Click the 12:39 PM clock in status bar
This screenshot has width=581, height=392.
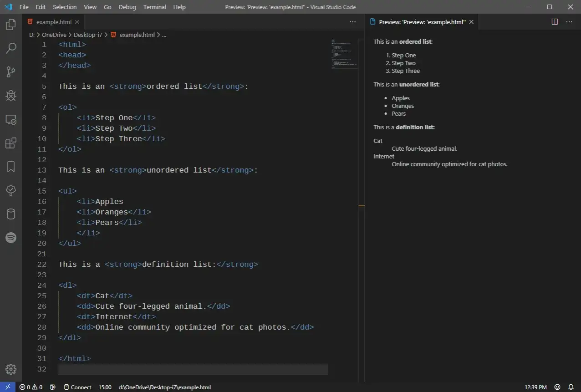(x=535, y=387)
